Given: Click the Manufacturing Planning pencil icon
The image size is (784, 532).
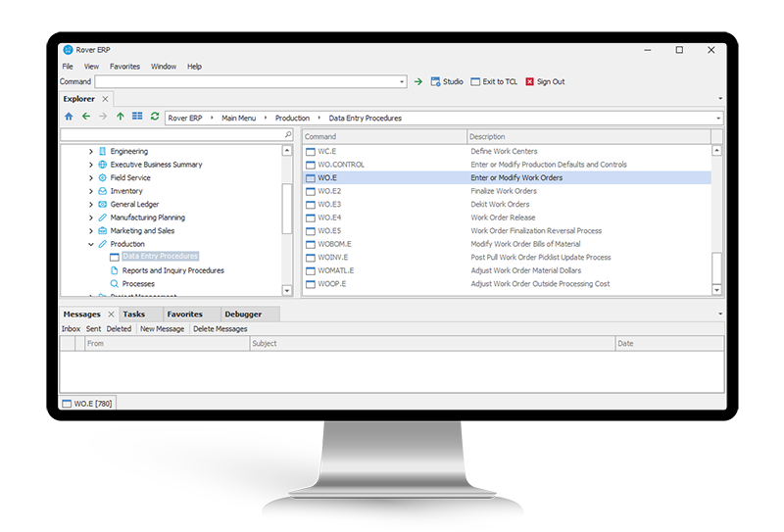Looking at the screenshot, I should tap(103, 218).
